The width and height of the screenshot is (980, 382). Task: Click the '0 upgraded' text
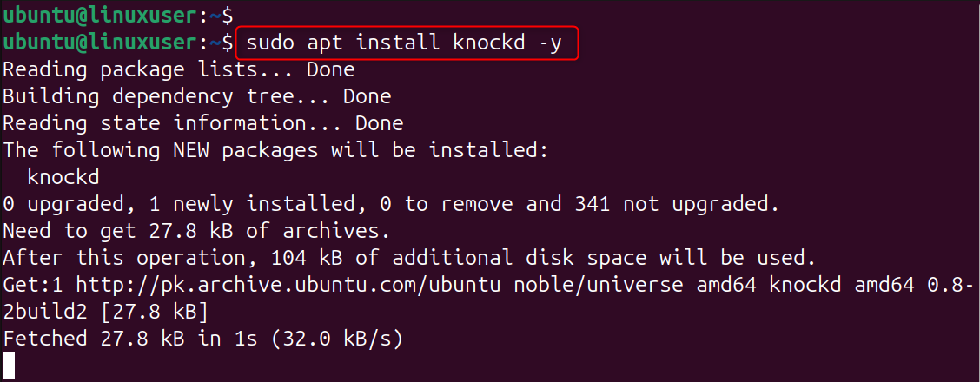coord(57,204)
